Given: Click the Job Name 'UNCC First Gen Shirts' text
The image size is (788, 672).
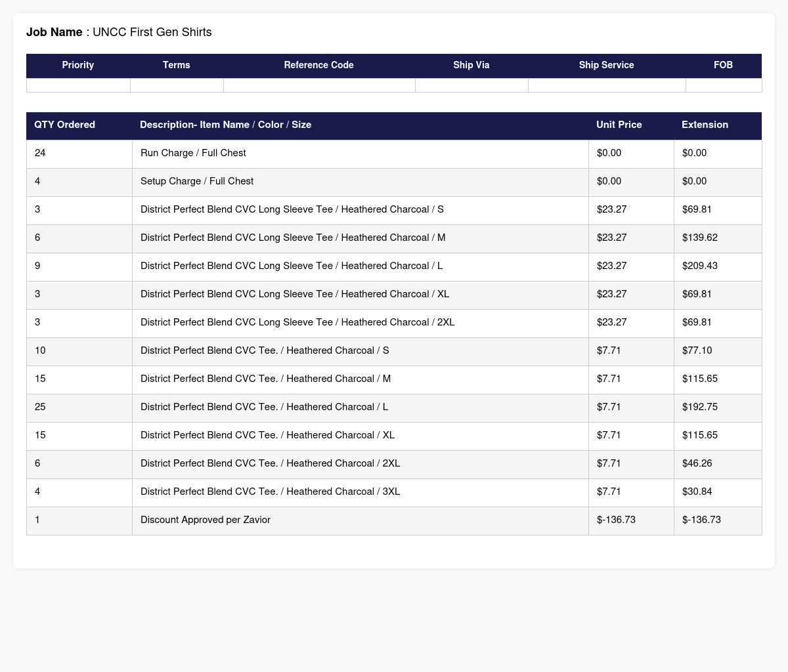Looking at the screenshot, I should pyautogui.click(x=152, y=32).
